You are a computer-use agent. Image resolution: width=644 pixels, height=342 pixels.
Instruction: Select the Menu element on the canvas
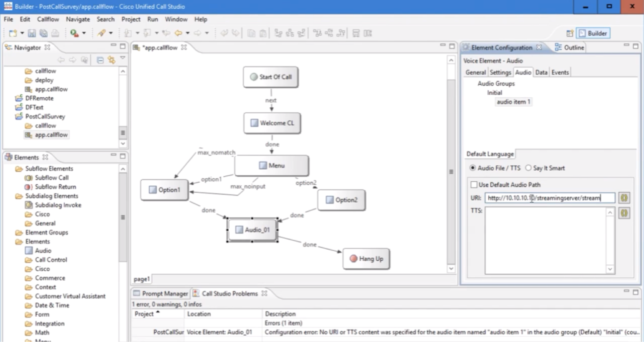(x=272, y=165)
